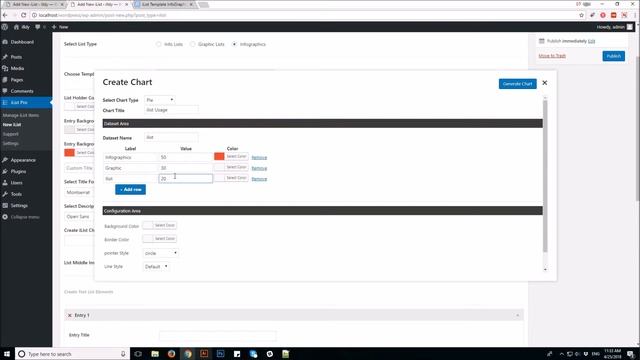The image size is (640, 360).
Task: Click the value field containing 20
Action: coord(185,178)
